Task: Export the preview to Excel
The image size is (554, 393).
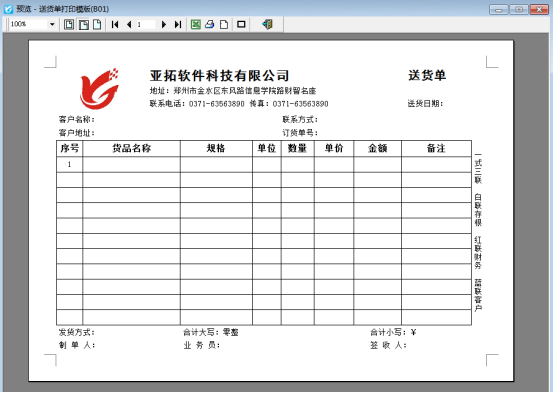Action: tap(196, 24)
